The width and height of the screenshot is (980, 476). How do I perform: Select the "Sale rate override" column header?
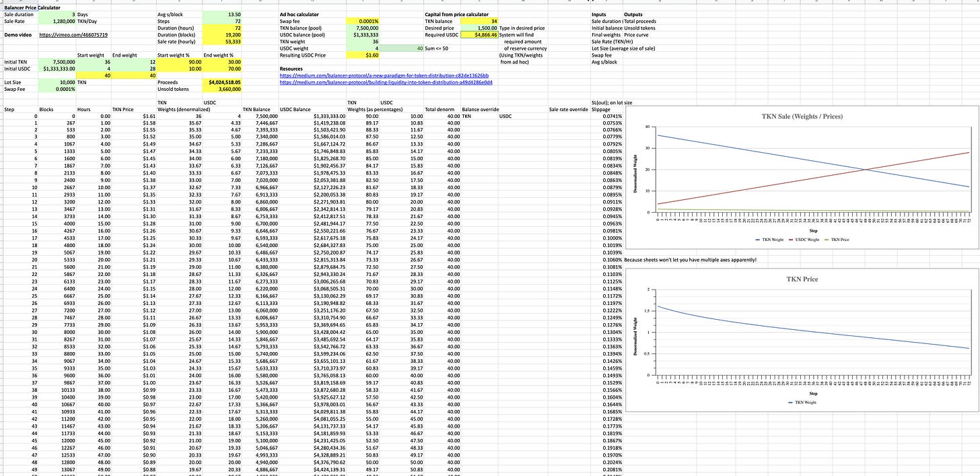click(x=568, y=109)
